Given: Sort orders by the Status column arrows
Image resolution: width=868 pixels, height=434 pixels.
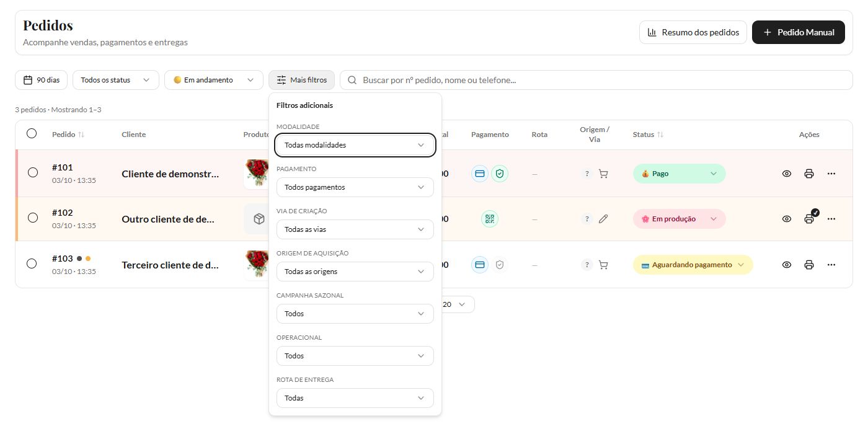Looking at the screenshot, I should (x=660, y=135).
